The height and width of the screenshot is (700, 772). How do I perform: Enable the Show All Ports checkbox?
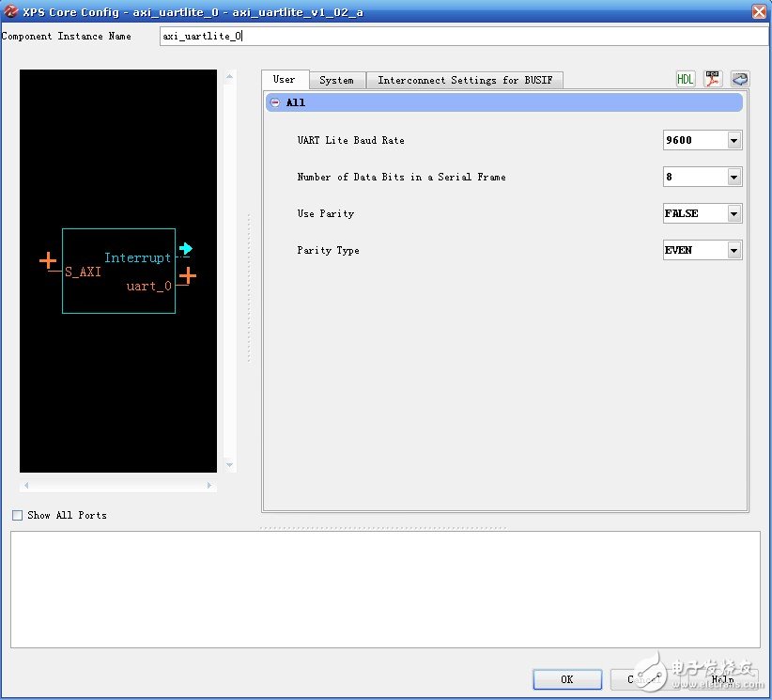pos(16,515)
